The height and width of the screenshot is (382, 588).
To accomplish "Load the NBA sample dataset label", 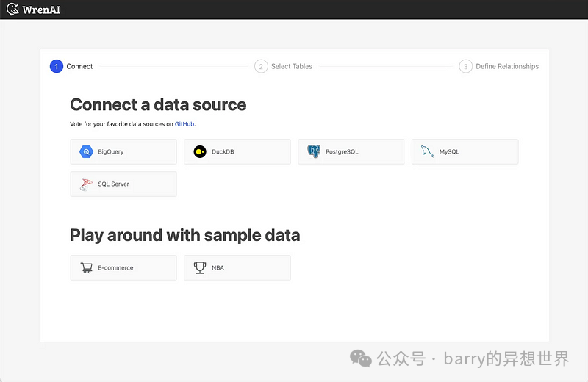I will click(x=218, y=267).
